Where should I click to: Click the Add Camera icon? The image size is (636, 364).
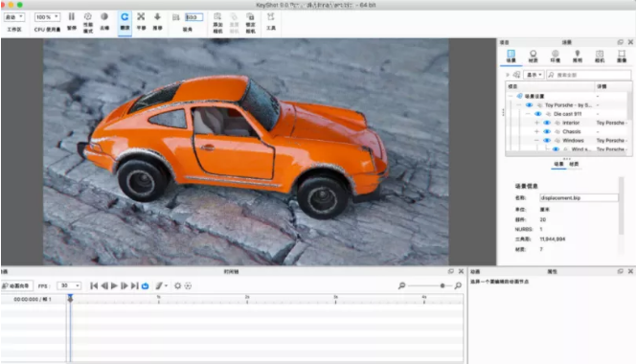[217, 16]
